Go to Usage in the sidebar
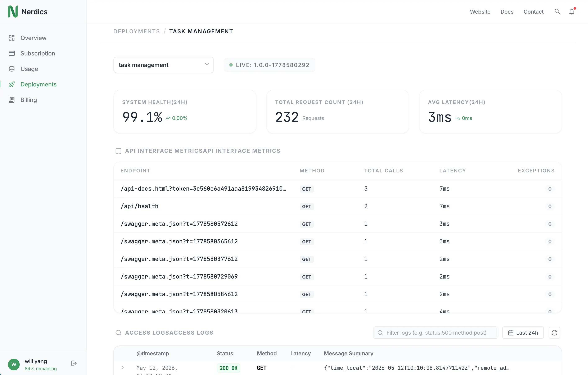The height and width of the screenshot is (375, 588). (29, 69)
